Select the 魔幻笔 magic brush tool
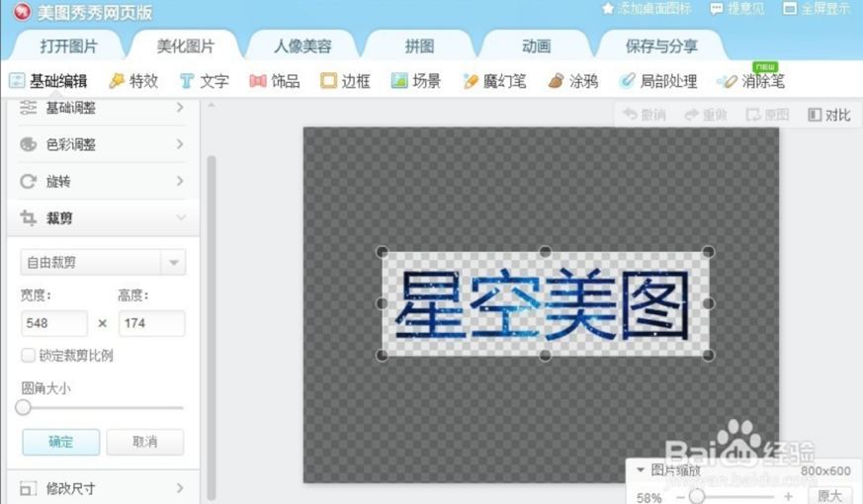Screen dimensions: 863x504 tap(494, 81)
